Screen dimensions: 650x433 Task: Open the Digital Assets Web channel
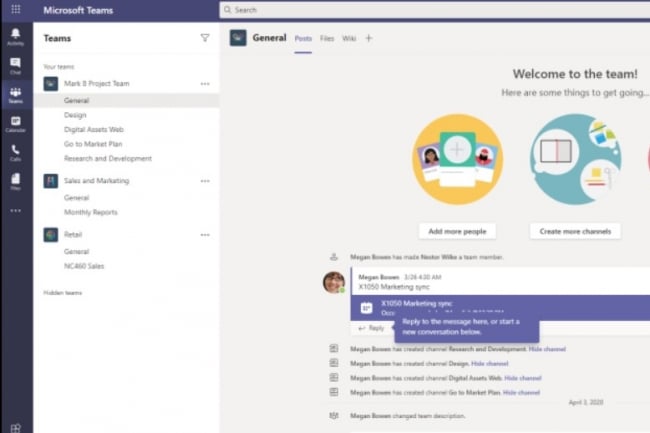(x=94, y=130)
